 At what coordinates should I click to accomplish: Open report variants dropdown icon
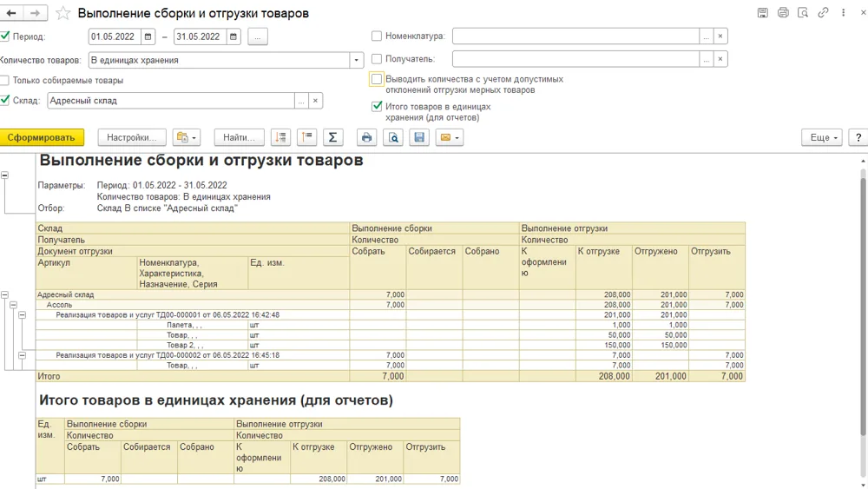click(186, 137)
